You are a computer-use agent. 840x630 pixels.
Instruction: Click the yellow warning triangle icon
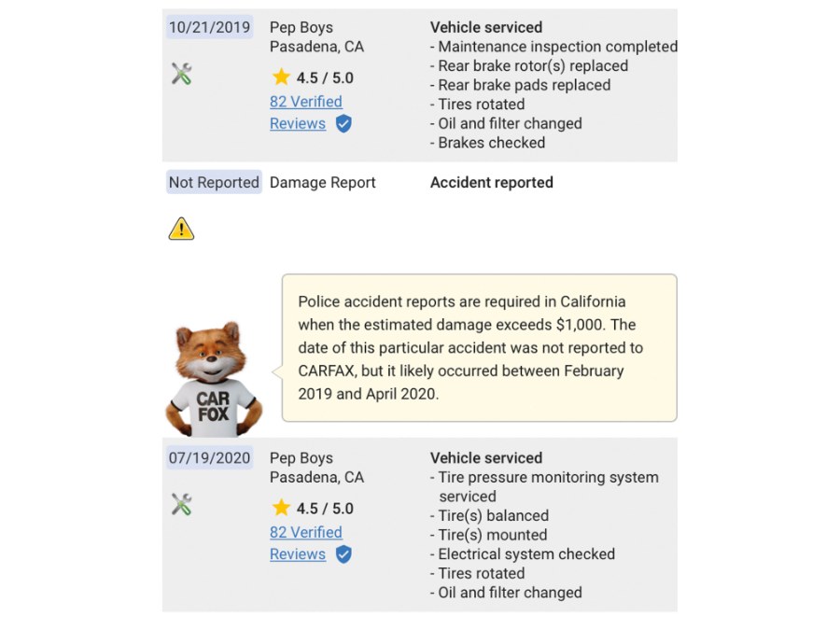click(x=182, y=229)
